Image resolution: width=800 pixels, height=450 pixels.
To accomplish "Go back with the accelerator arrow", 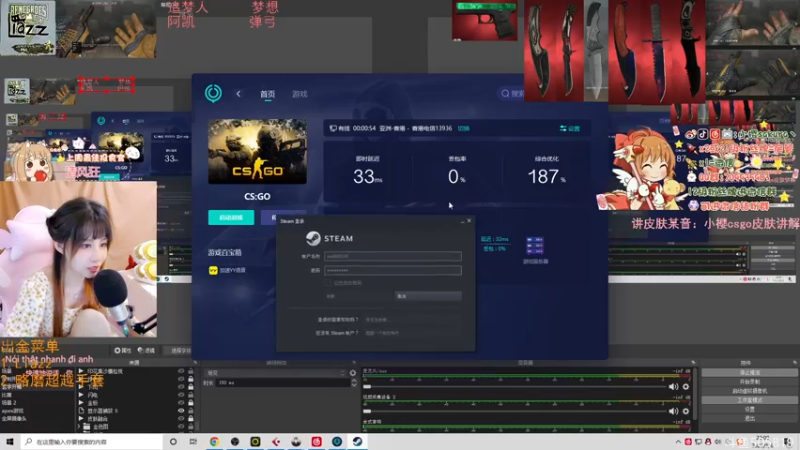I will tap(238, 94).
